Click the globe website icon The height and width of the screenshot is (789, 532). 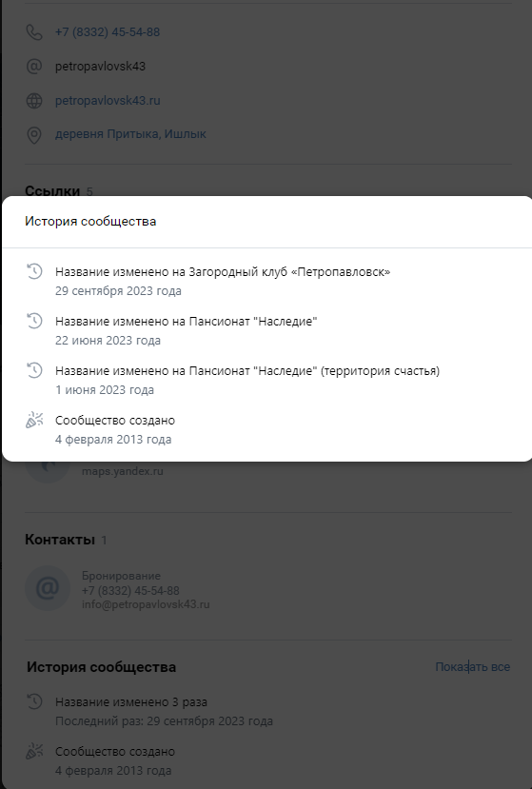pyautogui.click(x=34, y=101)
